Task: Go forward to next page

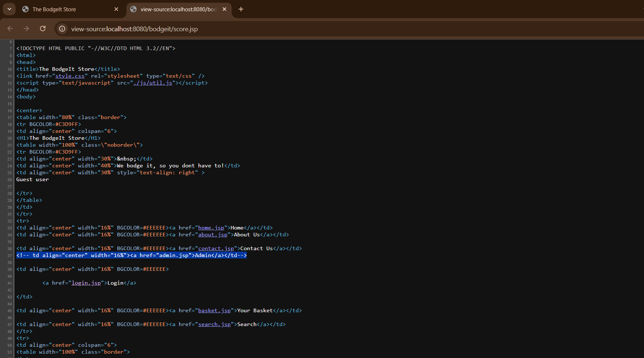Action: (x=26, y=29)
